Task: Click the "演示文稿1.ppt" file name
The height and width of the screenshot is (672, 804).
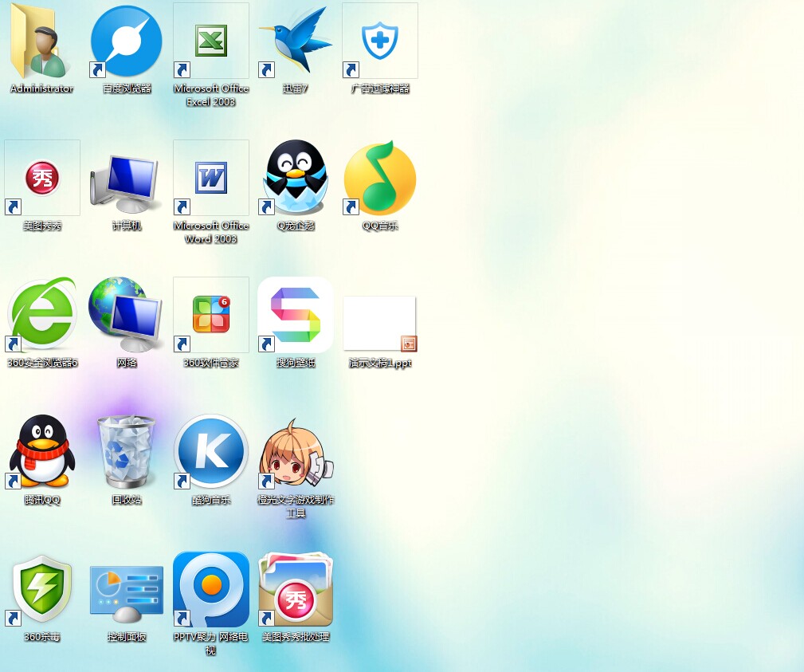Action: click(x=380, y=363)
